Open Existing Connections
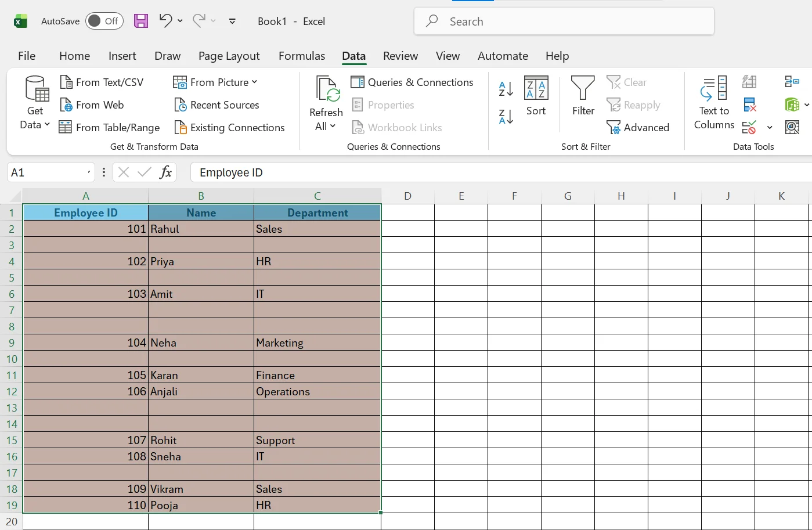This screenshot has width=812, height=530. click(x=229, y=128)
